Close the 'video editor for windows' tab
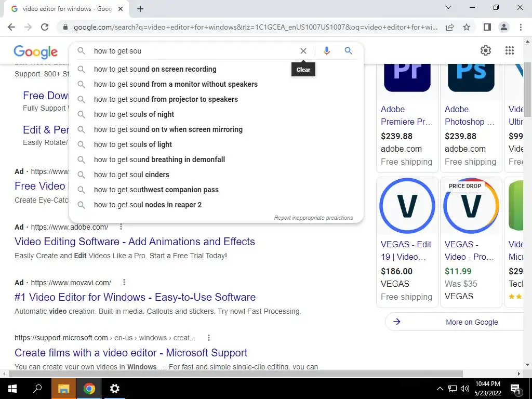This screenshot has width=532, height=399. 121,9
